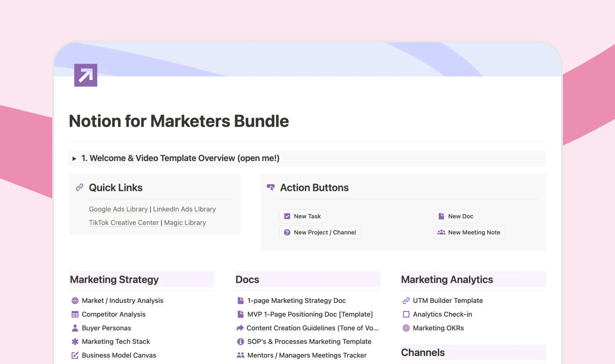Click the forward-arrow icon beside Content Creation Guidelines
The width and height of the screenshot is (615, 364).
[x=240, y=328]
